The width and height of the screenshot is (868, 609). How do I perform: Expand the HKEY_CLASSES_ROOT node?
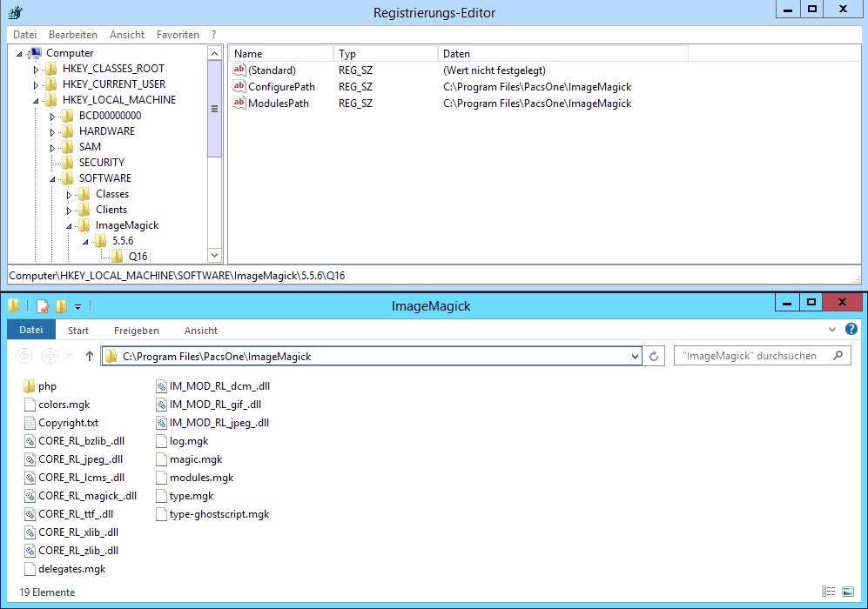36,70
